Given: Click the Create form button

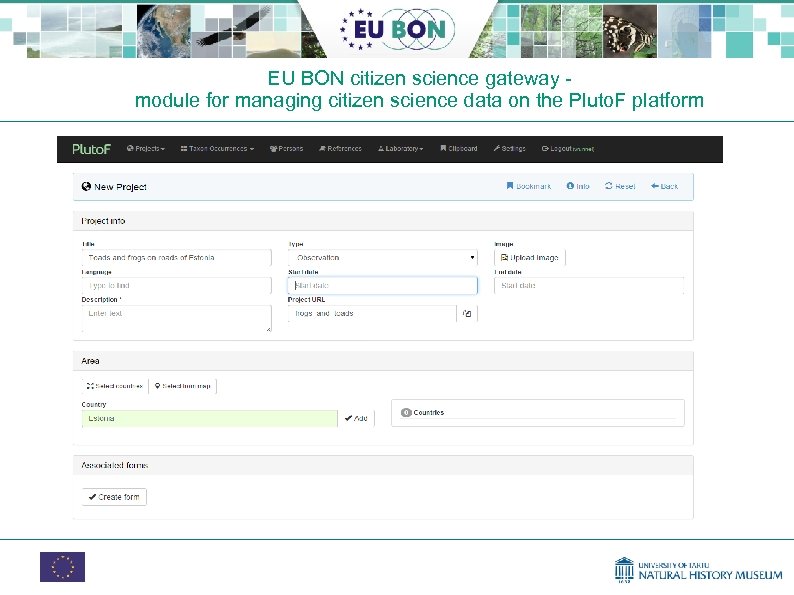Looking at the screenshot, I should pos(114,497).
